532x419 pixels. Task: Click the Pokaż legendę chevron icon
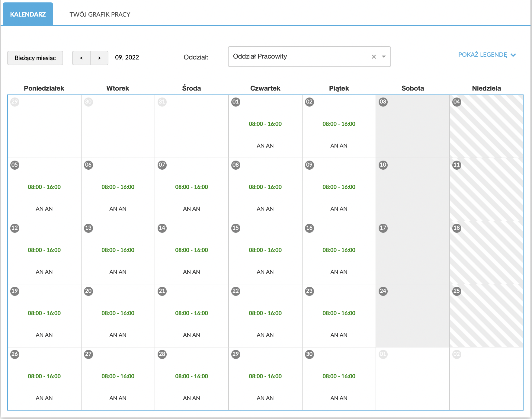click(513, 55)
